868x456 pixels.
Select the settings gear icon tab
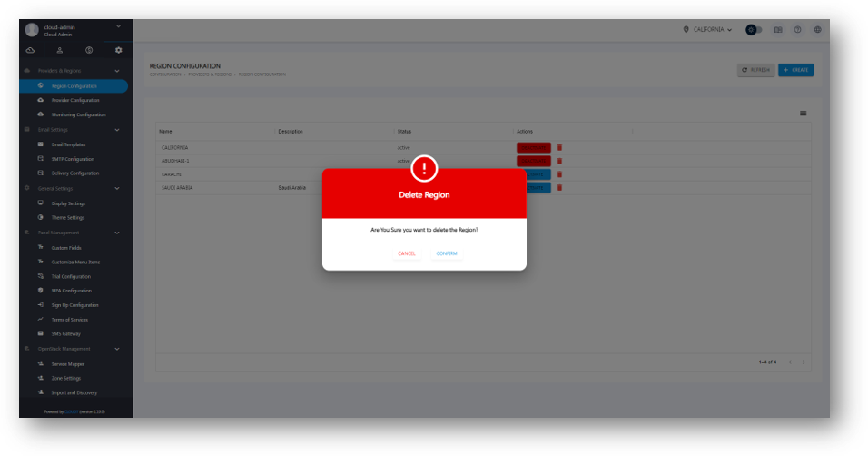click(x=118, y=50)
